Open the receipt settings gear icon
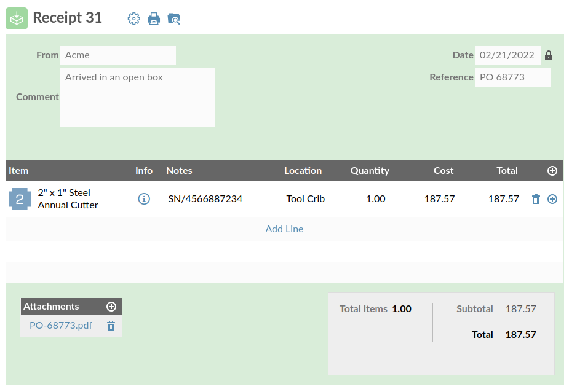The height and width of the screenshot is (392, 569). tap(133, 18)
